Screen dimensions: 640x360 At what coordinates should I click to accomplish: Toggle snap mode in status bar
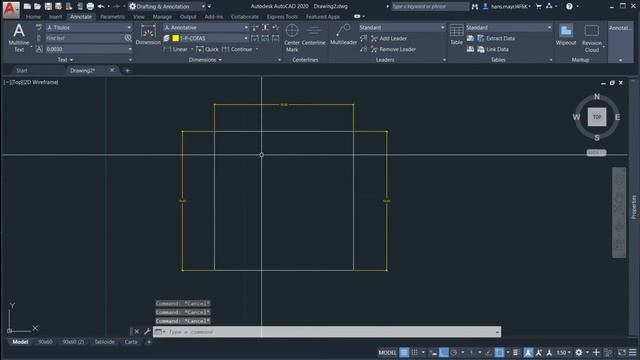pos(415,352)
